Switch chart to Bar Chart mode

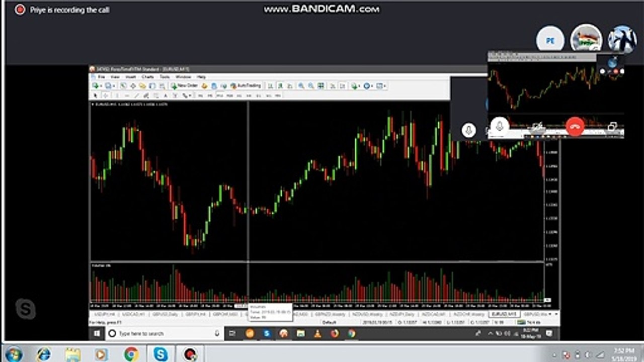click(271, 86)
